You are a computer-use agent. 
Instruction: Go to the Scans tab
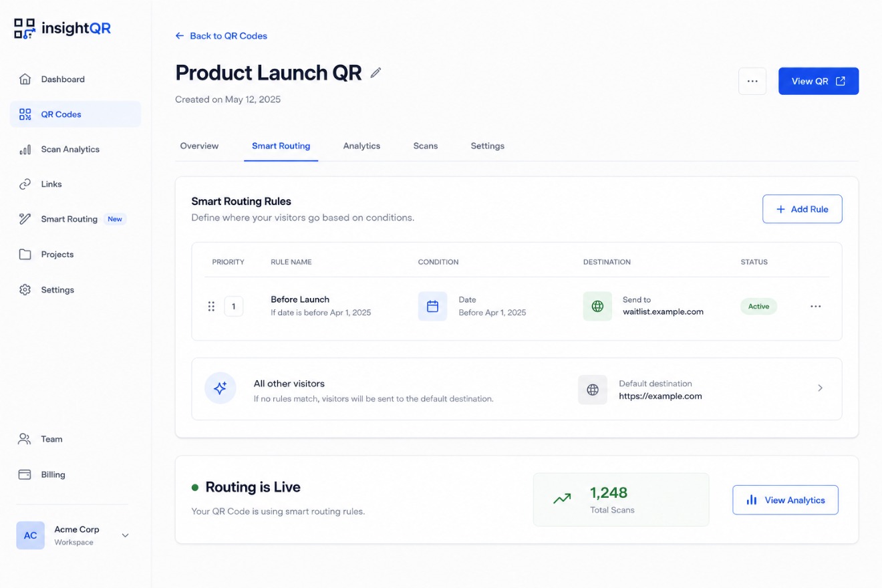click(x=426, y=146)
